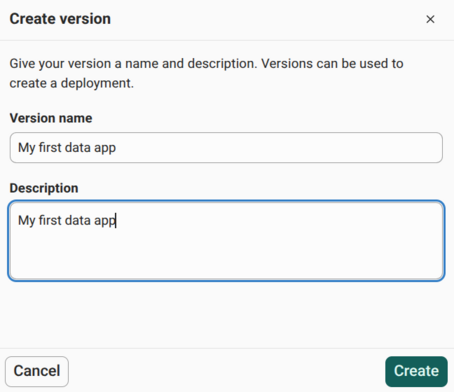Click the 'Description' label
454x392 pixels.
click(44, 188)
